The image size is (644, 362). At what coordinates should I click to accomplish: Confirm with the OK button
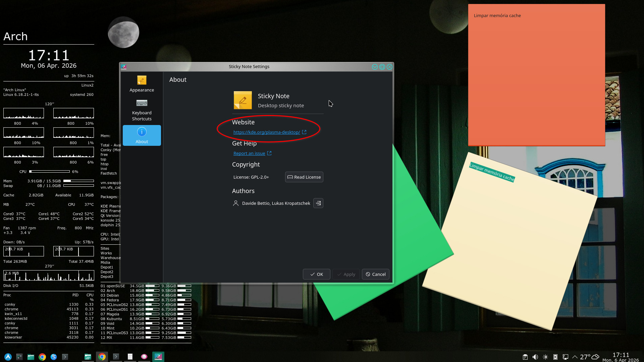click(316, 274)
